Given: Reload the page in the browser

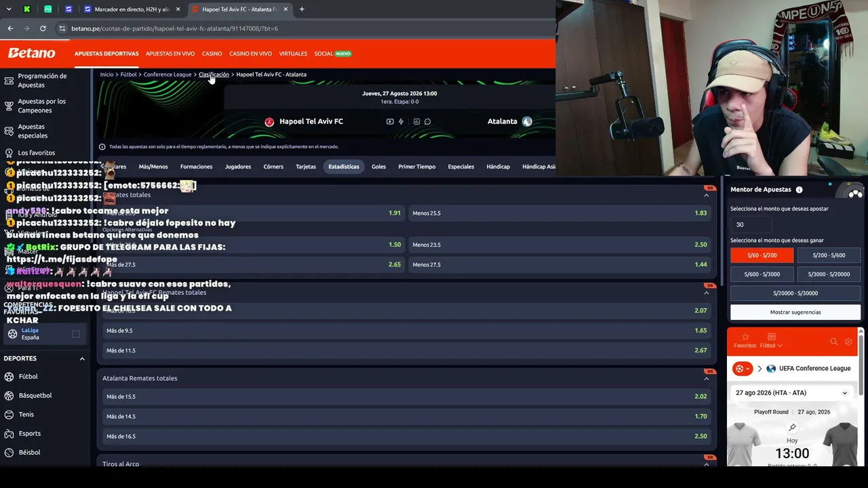Looking at the screenshot, I should pyautogui.click(x=43, y=28).
